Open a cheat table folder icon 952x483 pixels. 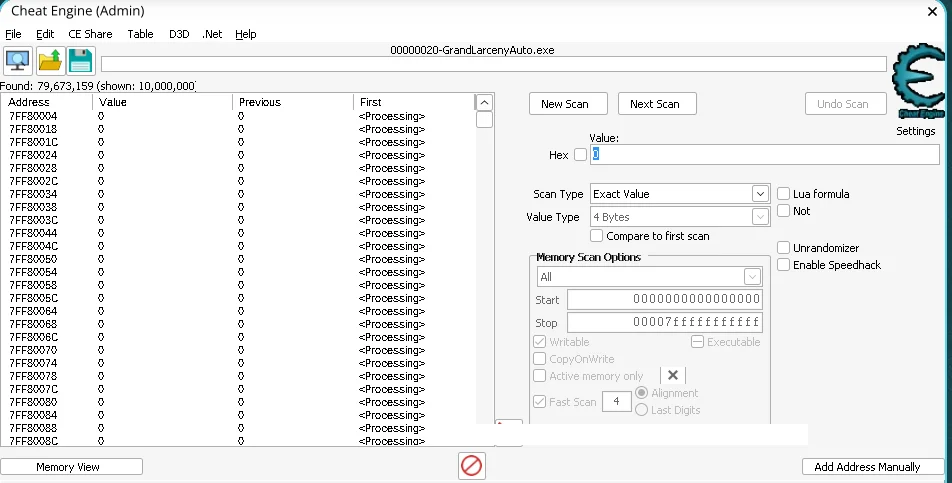pyautogui.click(x=50, y=61)
